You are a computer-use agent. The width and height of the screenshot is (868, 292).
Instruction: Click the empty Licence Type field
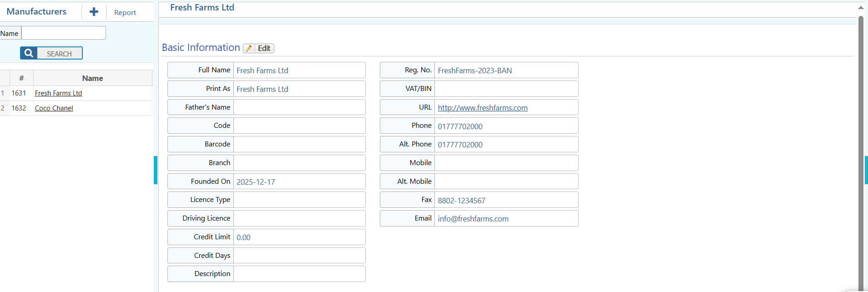coord(299,200)
